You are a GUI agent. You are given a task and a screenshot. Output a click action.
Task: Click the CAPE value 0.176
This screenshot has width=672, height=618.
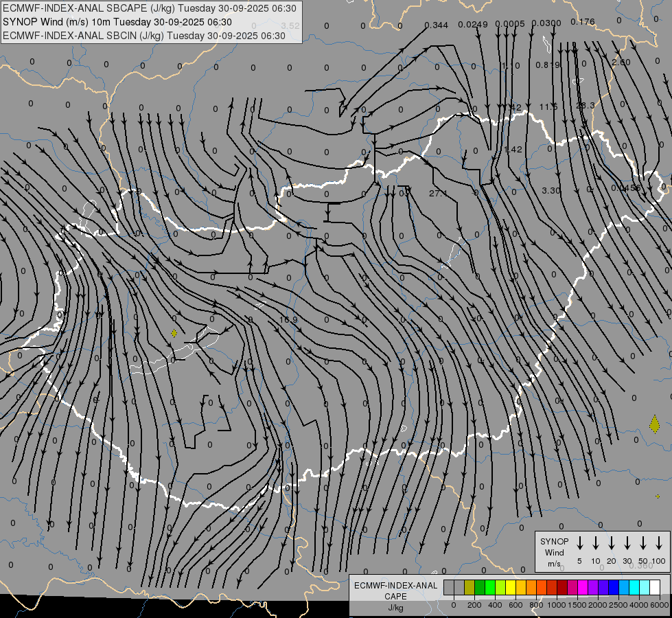583,21
